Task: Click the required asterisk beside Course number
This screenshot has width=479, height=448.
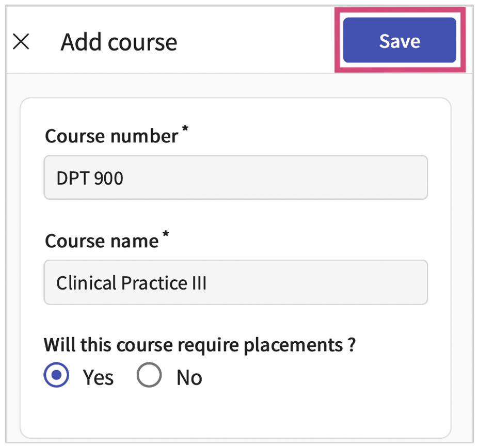Action: pyautogui.click(x=185, y=131)
